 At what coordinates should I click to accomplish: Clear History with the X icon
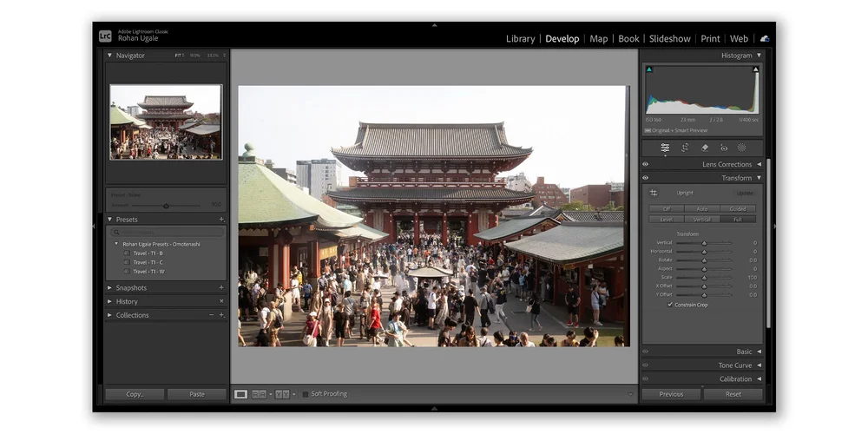point(221,301)
